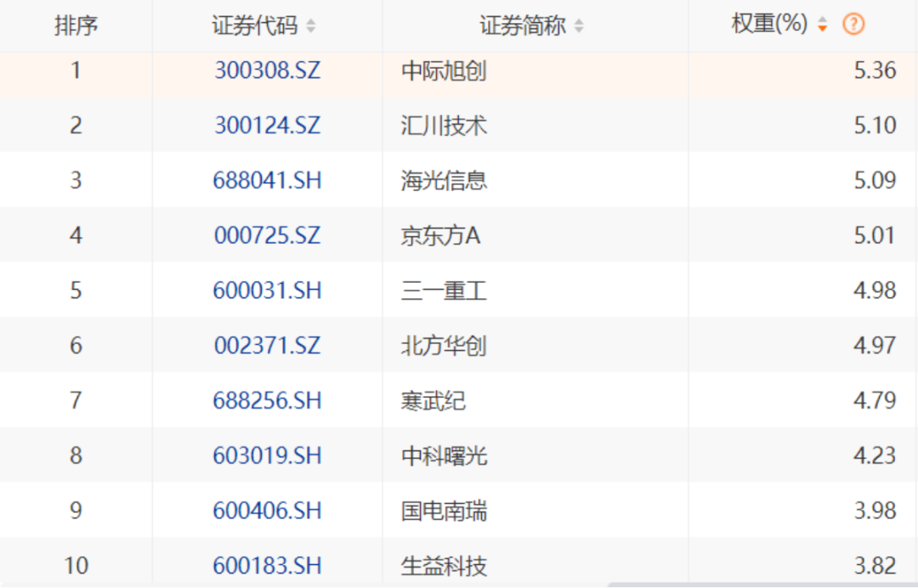This screenshot has width=918, height=588.
Task: Open the weight column help icon
Action: [853, 24]
